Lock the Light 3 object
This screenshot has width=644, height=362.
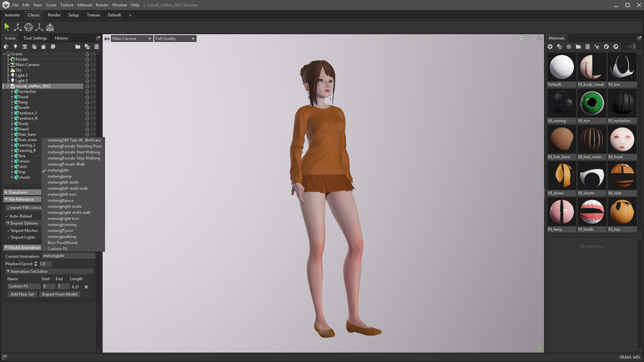point(87,81)
